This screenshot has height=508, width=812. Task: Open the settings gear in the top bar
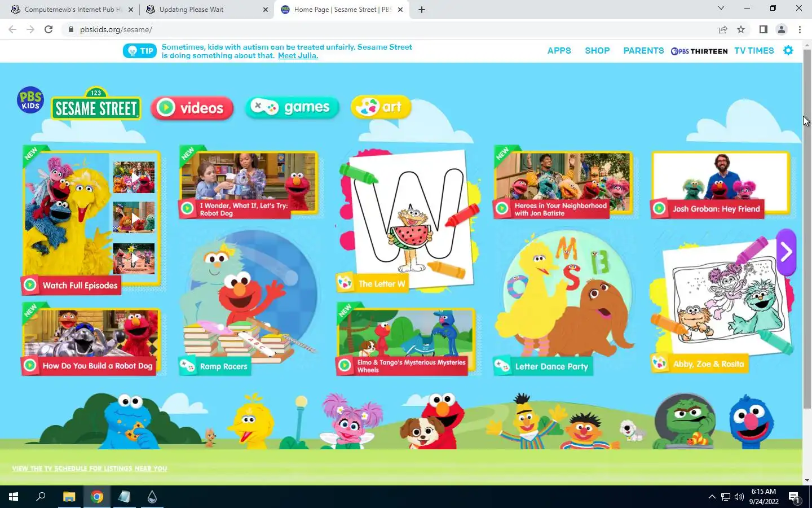pyautogui.click(x=788, y=50)
